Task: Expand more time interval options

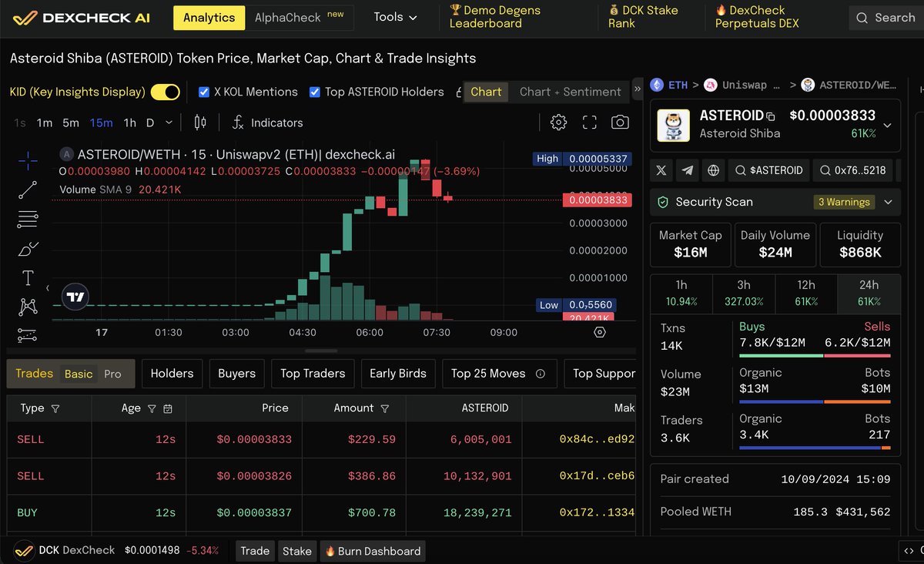Action: [170, 123]
